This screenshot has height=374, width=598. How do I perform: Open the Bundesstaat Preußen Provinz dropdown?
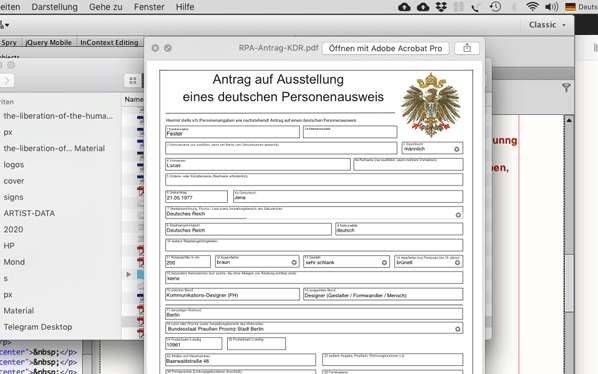tap(458, 329)
